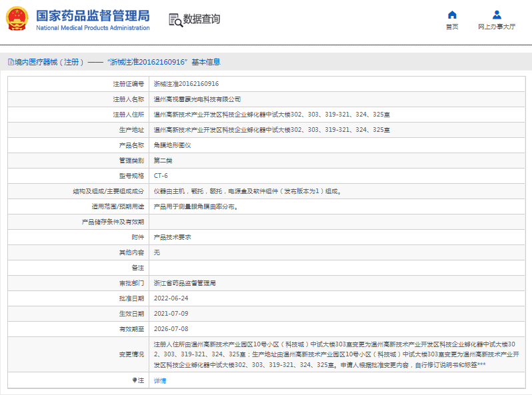Click the model value CT-6
532x395 pixels.
tap(161, 176)
